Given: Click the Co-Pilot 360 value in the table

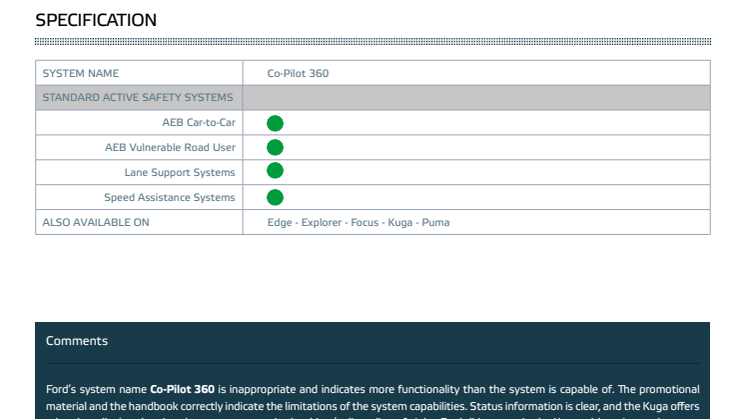Looking at the screenshot, I should [298, 73].
